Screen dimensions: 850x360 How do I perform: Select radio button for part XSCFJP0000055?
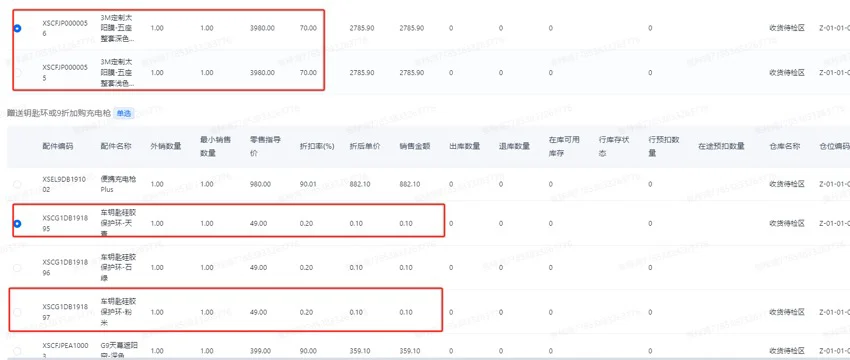pyautogui.click(x=17, y=72)
